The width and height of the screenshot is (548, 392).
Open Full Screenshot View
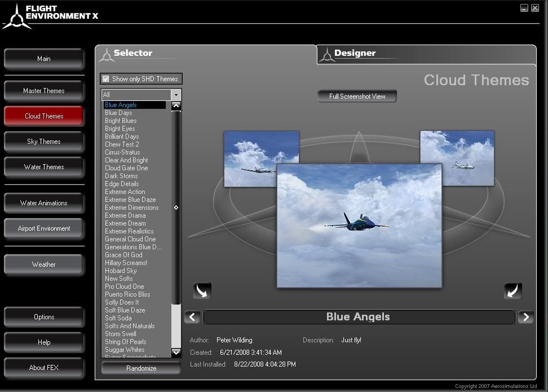pos(357,96)
